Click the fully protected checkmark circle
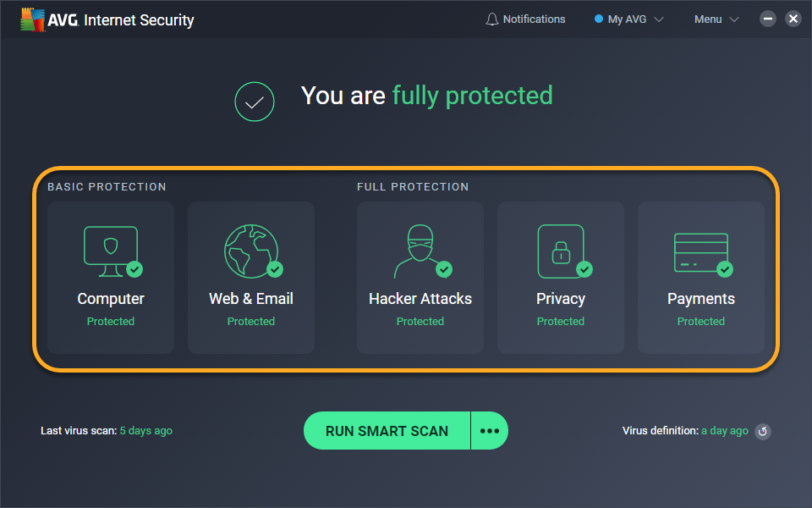 point(255,102)
